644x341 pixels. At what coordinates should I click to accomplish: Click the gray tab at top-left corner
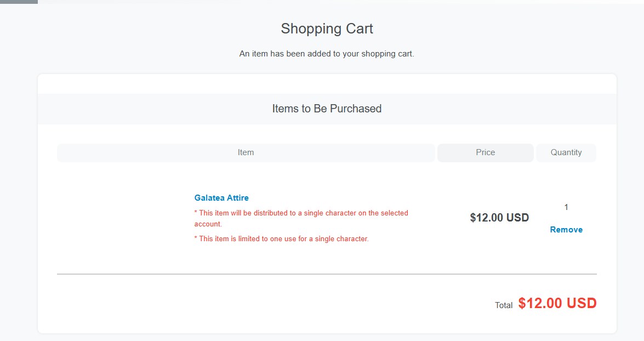click(19, 2)
